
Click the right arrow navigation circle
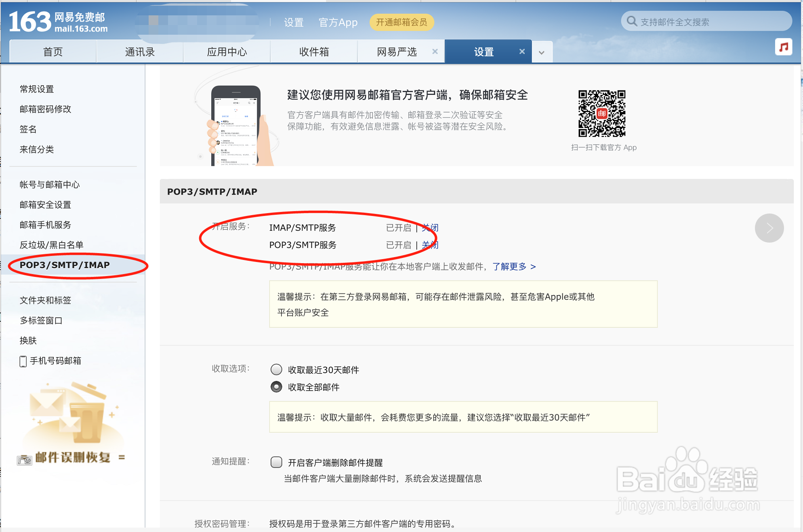tap(769, 228)
